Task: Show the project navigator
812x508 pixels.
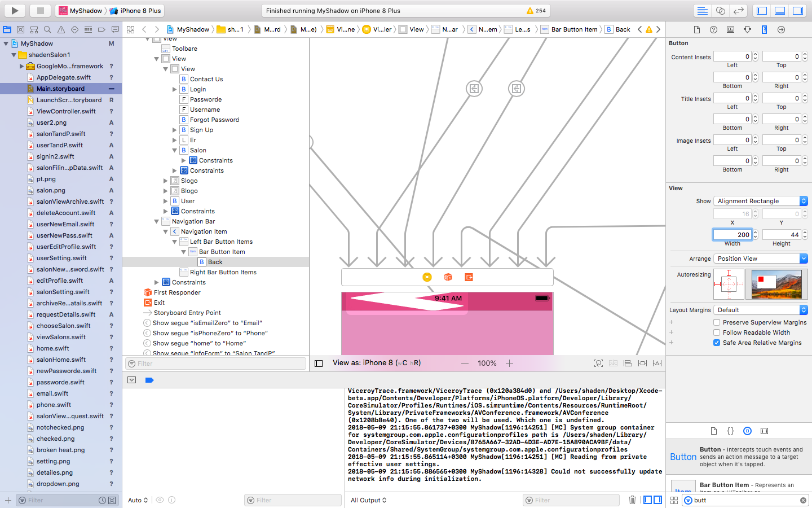Action: pos(7,29)
